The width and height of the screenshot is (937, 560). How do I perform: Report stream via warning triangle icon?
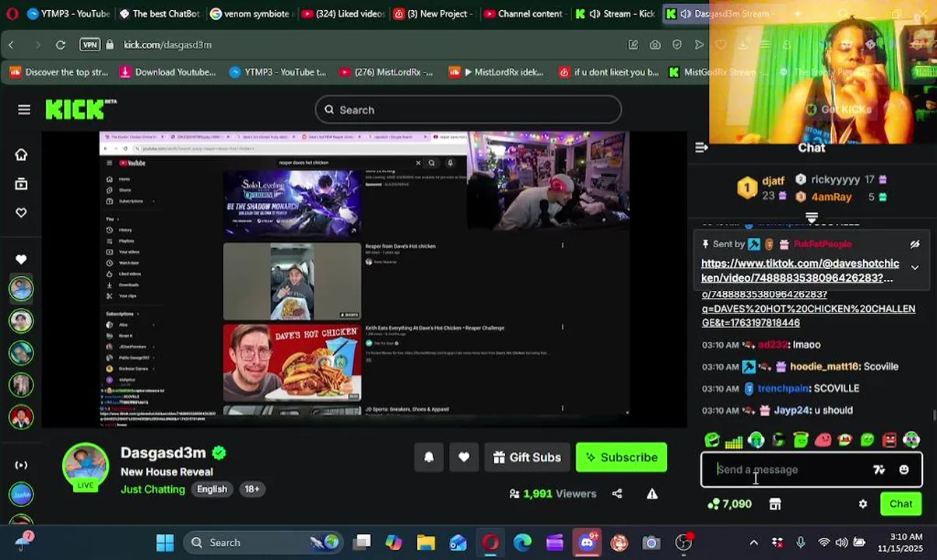point(652,493)
